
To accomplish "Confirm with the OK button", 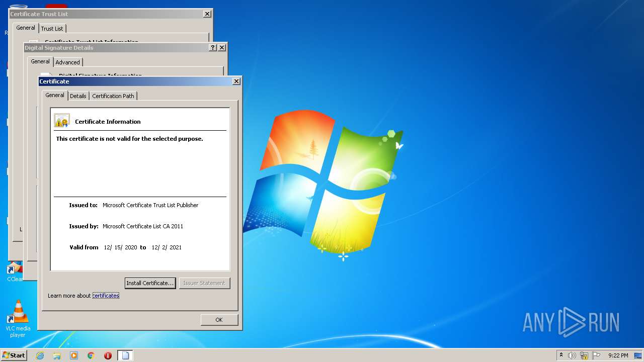I will pos(219,320).
